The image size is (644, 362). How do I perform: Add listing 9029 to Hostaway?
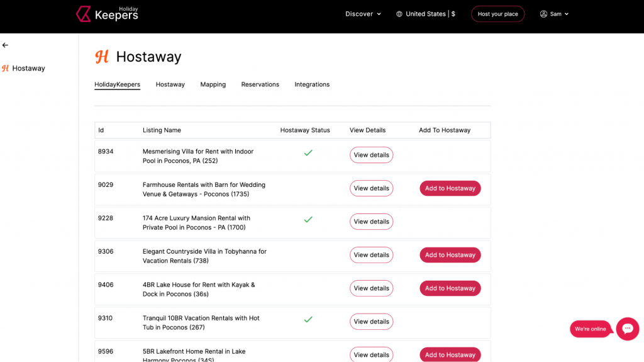450,188
